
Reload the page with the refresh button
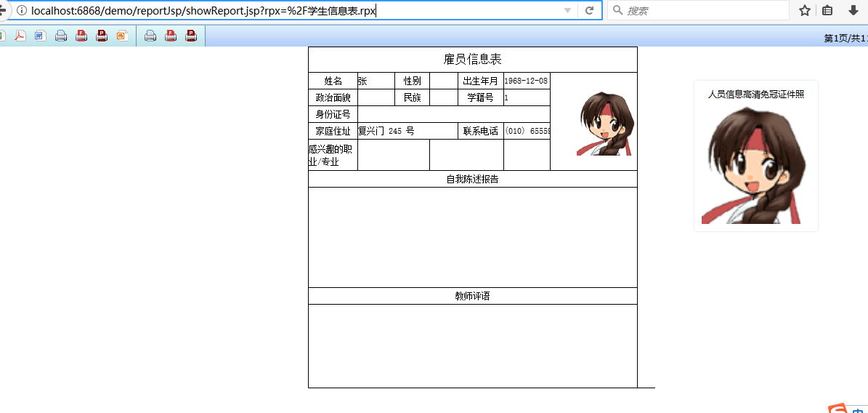coord(590,10)
